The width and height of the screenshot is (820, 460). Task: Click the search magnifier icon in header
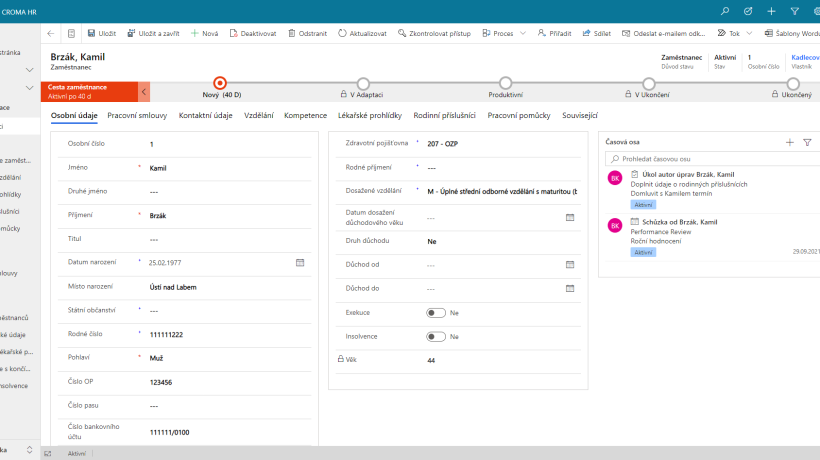(725, 11)
